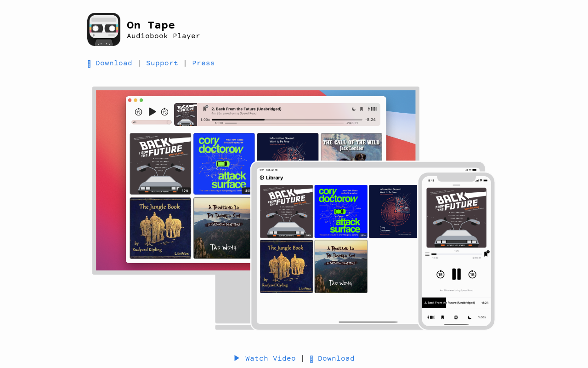Open Information Doesn't Want to Be Free on iPad

coord(393,212)
